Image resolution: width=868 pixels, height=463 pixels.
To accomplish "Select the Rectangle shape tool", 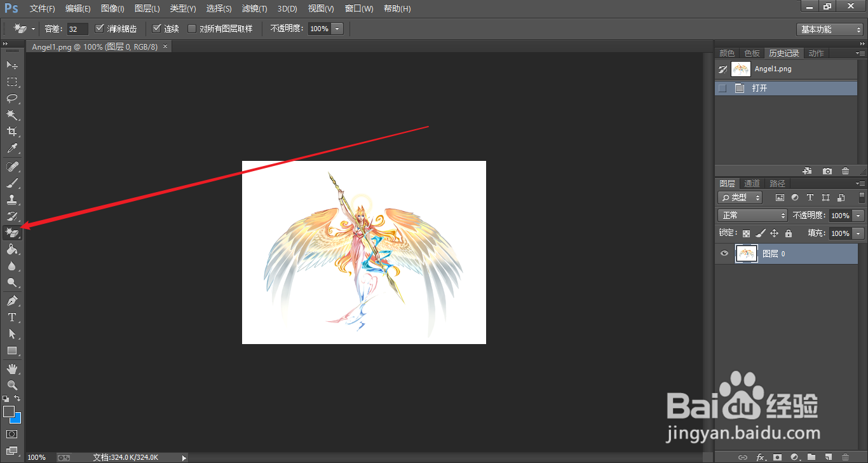I will coord(12,350).
